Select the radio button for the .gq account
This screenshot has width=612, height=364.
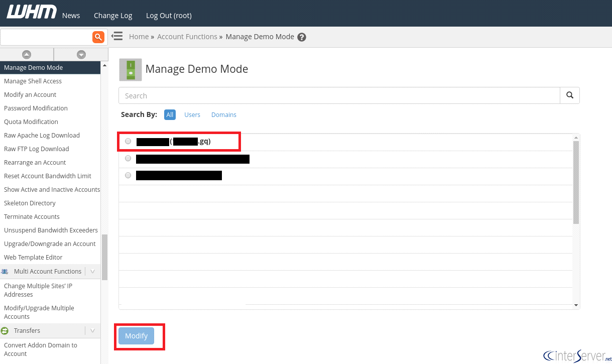(128, 141)
